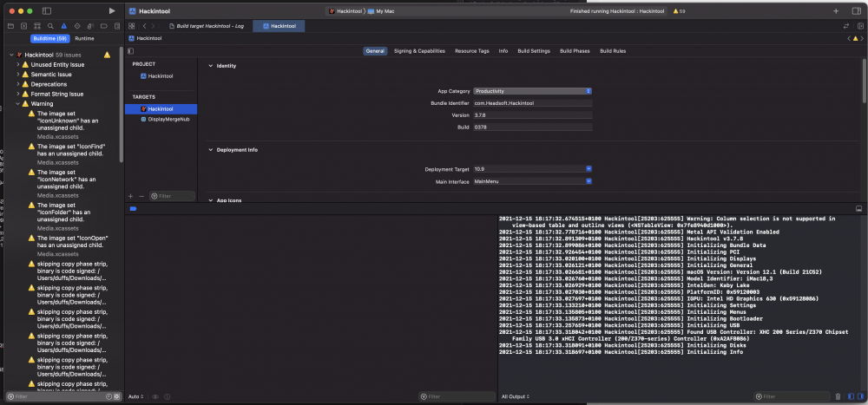The width and height of the screenshot is (868, 405).
Task: Open the Breakpoint navigator icon
Action: click(104, 26)
